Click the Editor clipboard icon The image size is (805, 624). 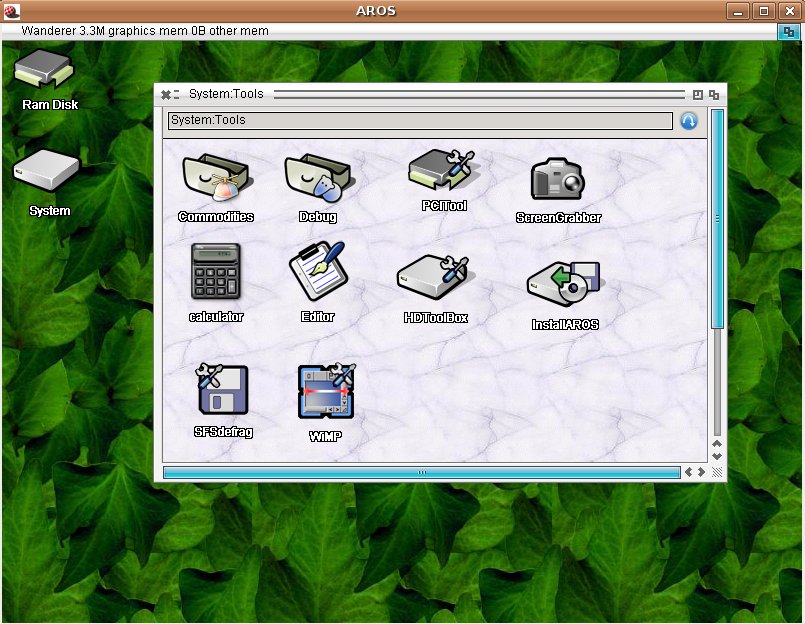pyautogui.click(x=317, y=271)
